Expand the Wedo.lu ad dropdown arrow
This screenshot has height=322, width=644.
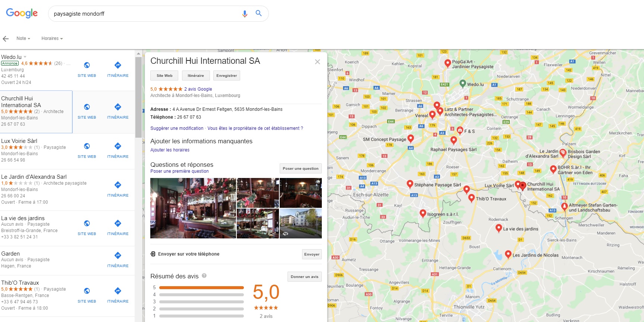pos(25,57)
